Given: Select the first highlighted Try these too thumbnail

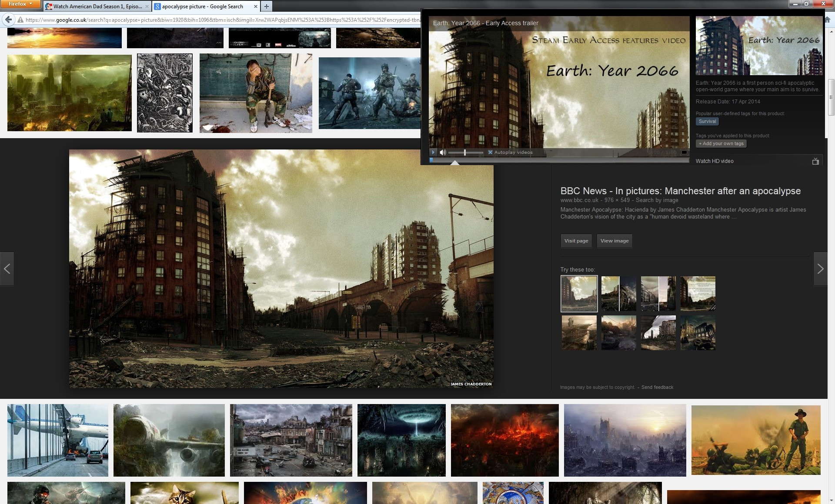Looking at the screenshot, I should click(x=579, y=294).
